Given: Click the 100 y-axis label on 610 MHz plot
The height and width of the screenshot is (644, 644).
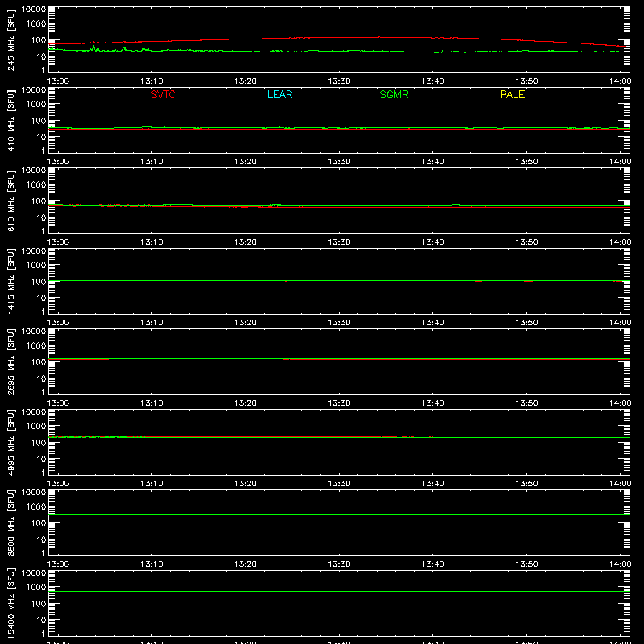Looking at the screenshot, I should pos(39,201).
